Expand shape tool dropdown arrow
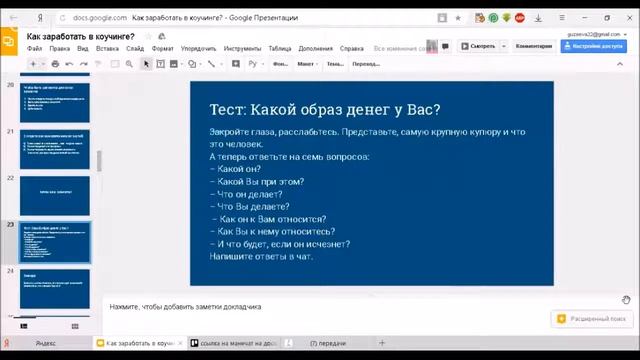Screen dimensions: 640x360 click(x=200, y=64)
